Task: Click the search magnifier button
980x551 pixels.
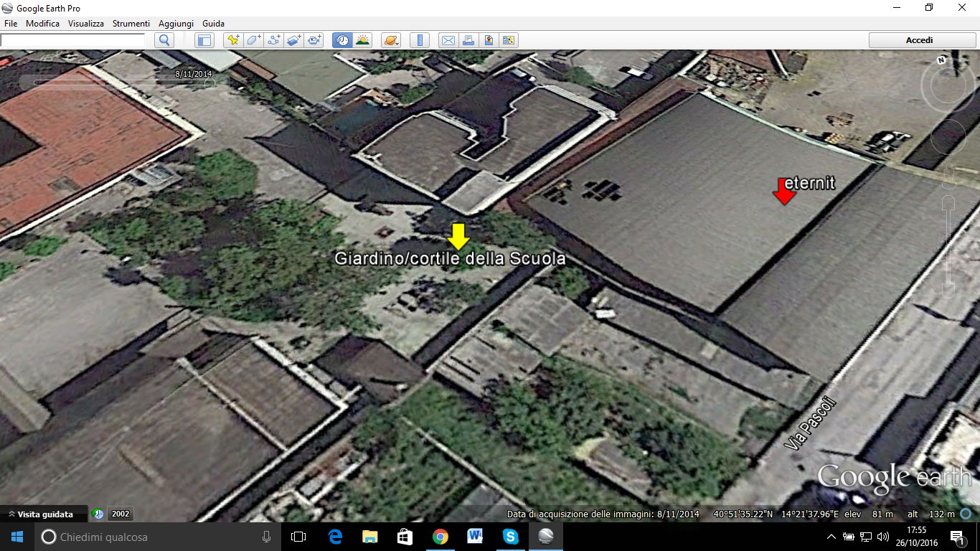Action: click(164, 40)
